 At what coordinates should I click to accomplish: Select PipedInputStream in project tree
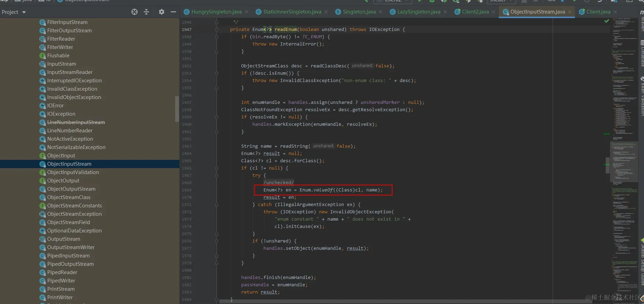click(x=68, y=256)
